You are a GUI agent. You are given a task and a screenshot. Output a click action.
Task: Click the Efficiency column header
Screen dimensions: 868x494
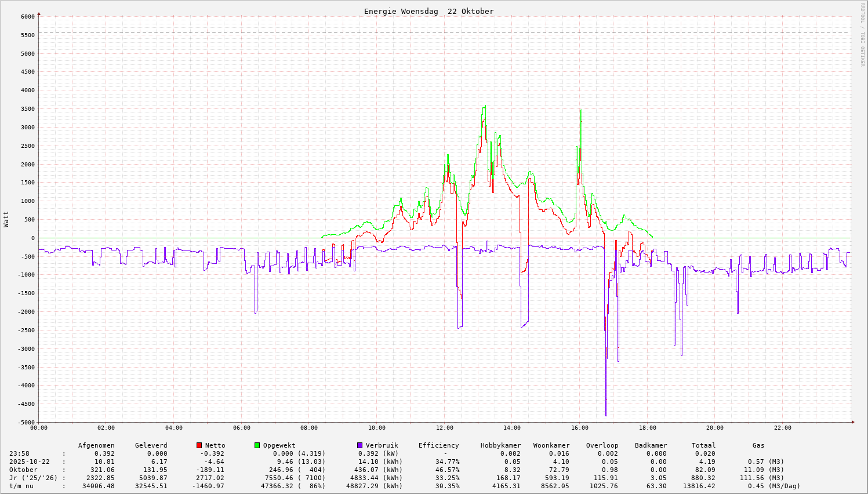click(x=438, y=445)
